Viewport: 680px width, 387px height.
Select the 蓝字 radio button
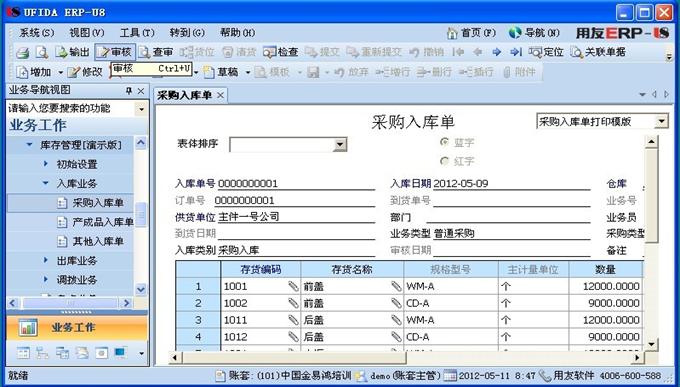click(444, 142)
